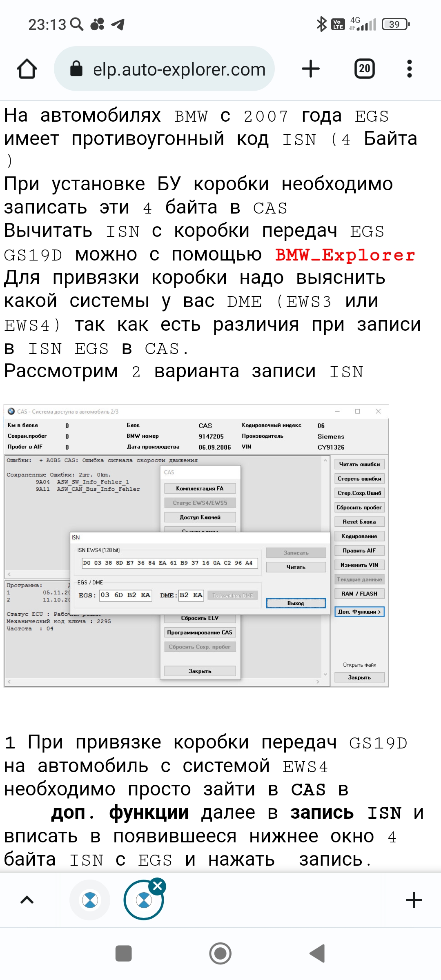Add new tab to group with bottom plus
The height and width of the screenshot is (980, 441).
coord(414,900)
